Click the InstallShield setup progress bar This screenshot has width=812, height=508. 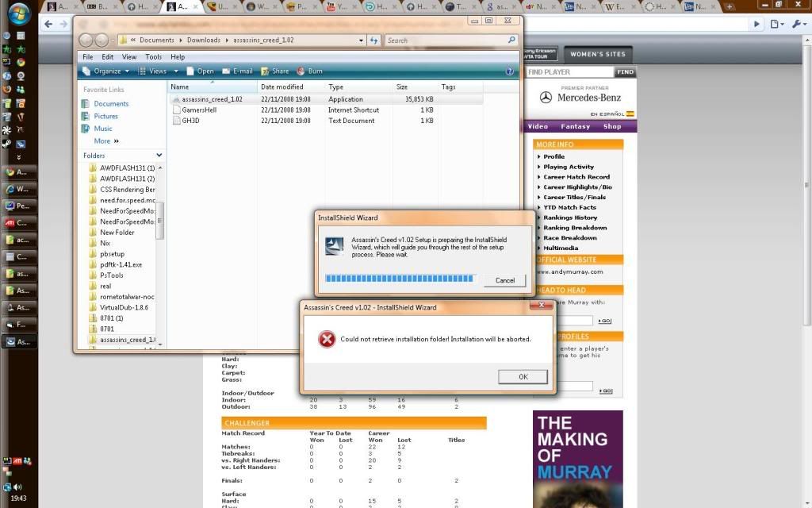(400, 279)
